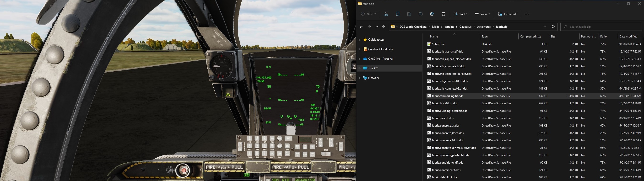
Task: Select fabric.concrete_dirtmask_01.tif.dds file
Action: 454,148
